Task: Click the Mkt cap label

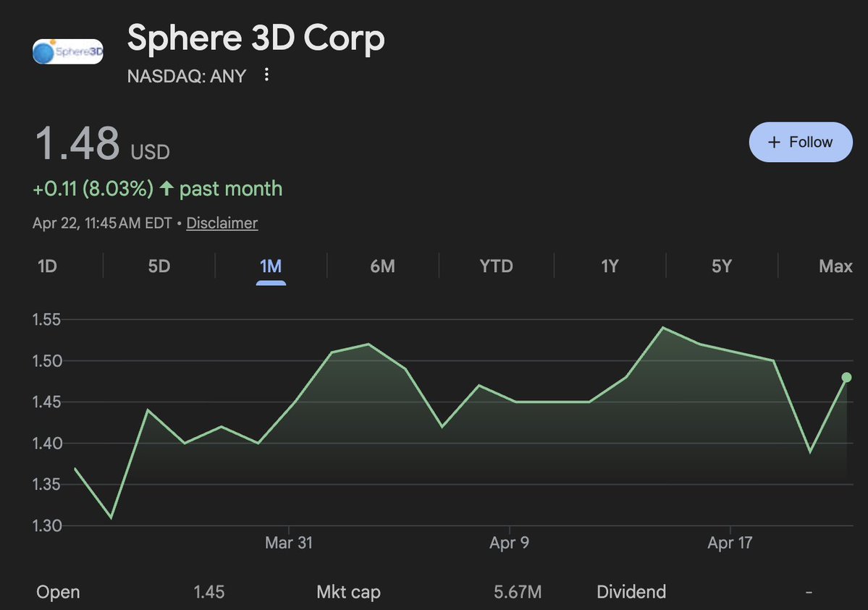Action: pos(349,593)
